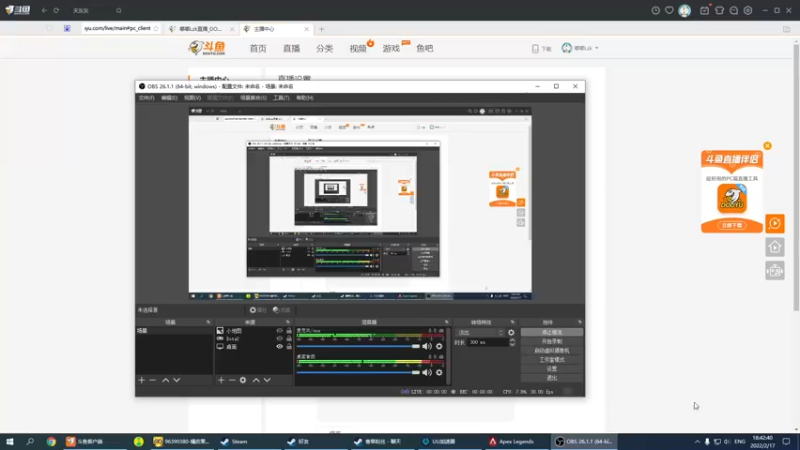Click 启动虚拟摄像机 virtual camera button

coord(552,351)
